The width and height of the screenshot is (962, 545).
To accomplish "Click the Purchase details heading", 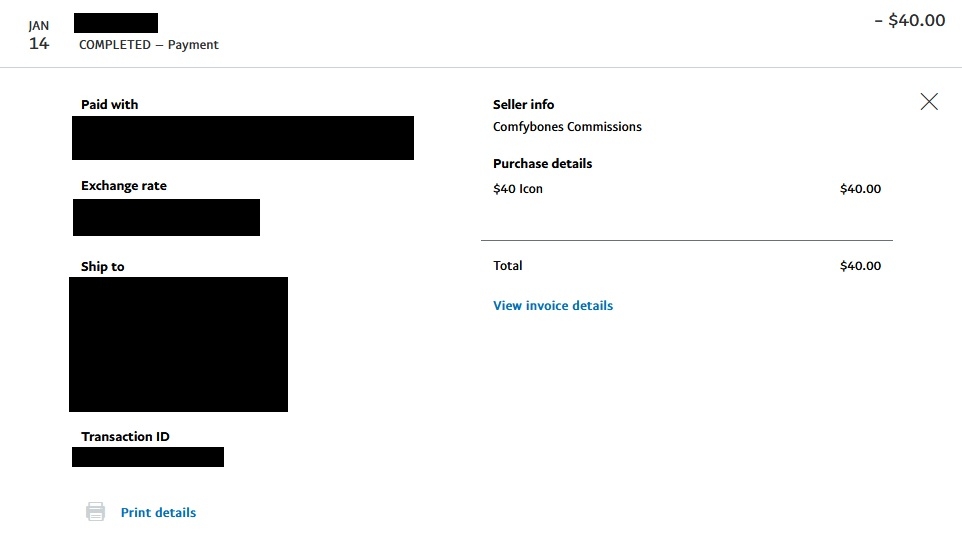I will (542, 163).
